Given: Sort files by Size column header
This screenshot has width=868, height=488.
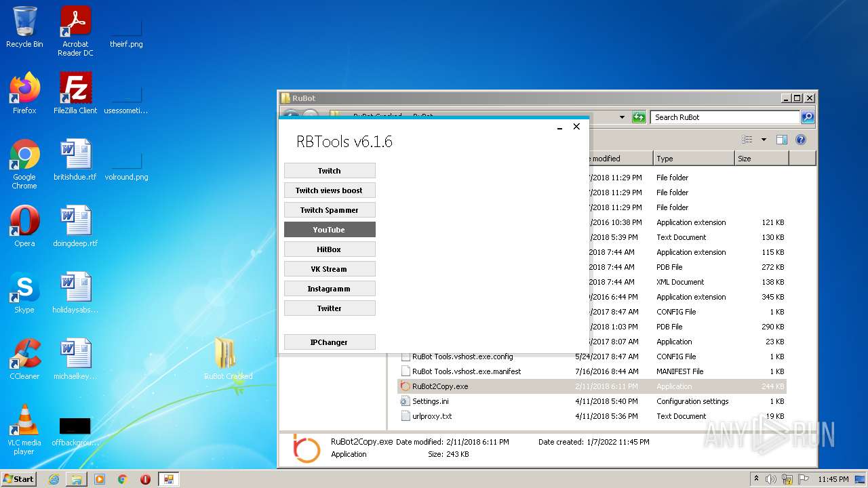Looking at the screenshot, I should coord(762,159).
